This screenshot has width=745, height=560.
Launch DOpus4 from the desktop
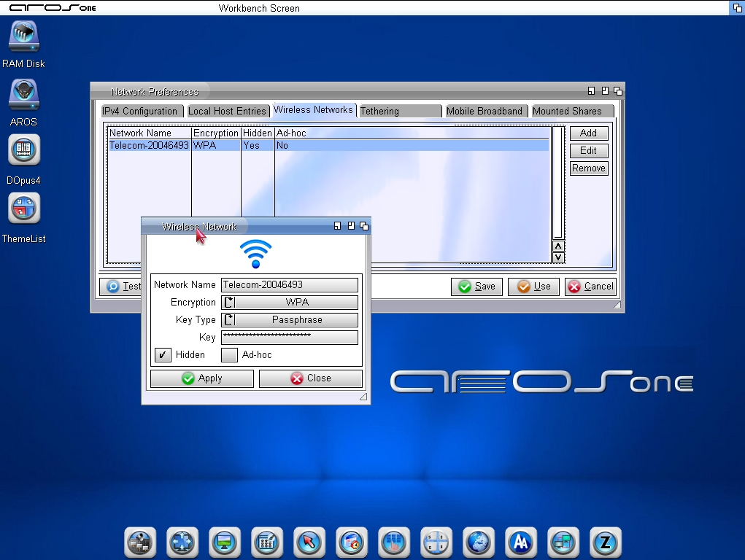click(24, 149)
